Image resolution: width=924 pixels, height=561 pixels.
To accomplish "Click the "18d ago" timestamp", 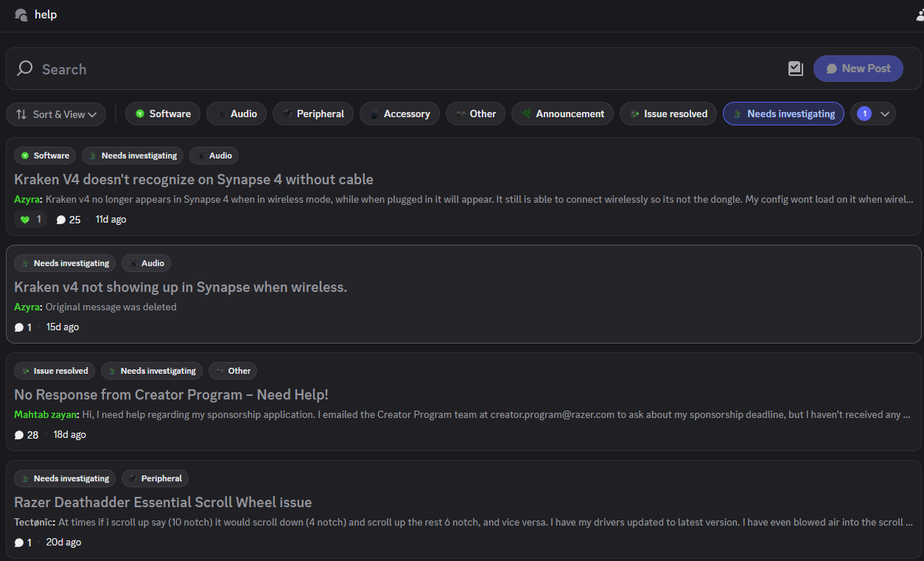I will (x=69, y=435).
